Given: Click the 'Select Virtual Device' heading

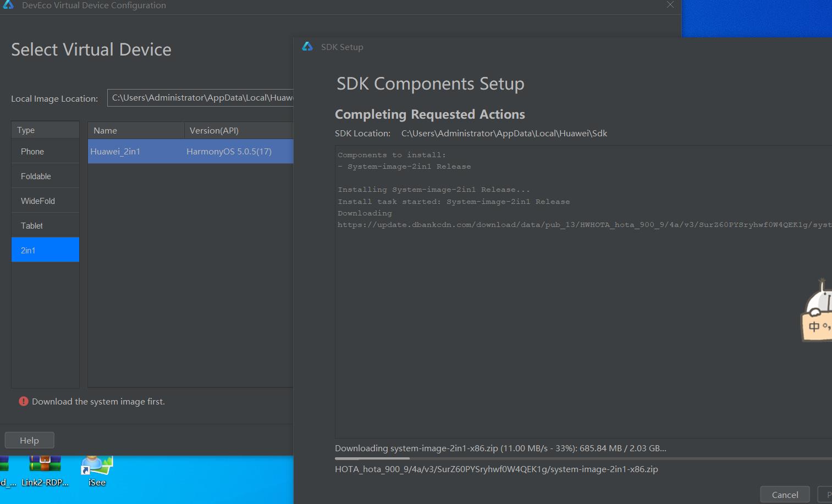Looking at the screenshot, I should tap(91, 49).
